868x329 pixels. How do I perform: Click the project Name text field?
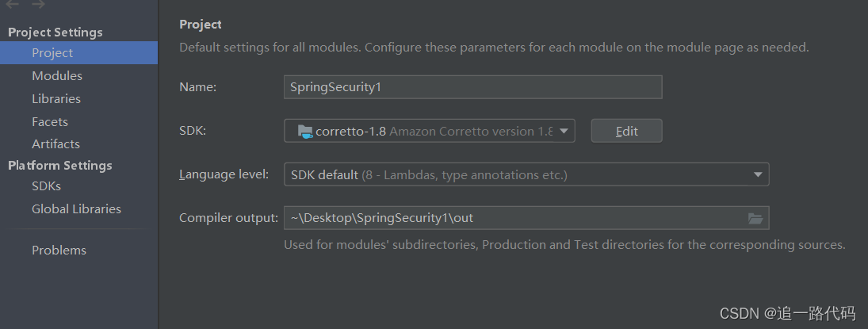pos(472,87)
